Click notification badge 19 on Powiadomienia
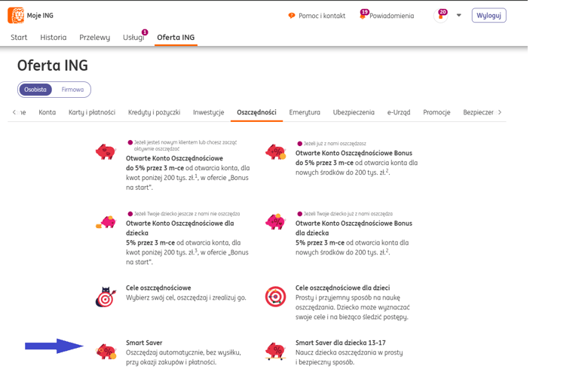Screen dimensions: 588x381 [365, 12]
